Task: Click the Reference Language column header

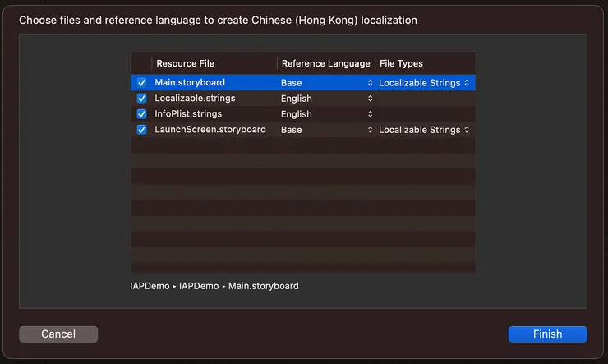Action: pos(325,63)
